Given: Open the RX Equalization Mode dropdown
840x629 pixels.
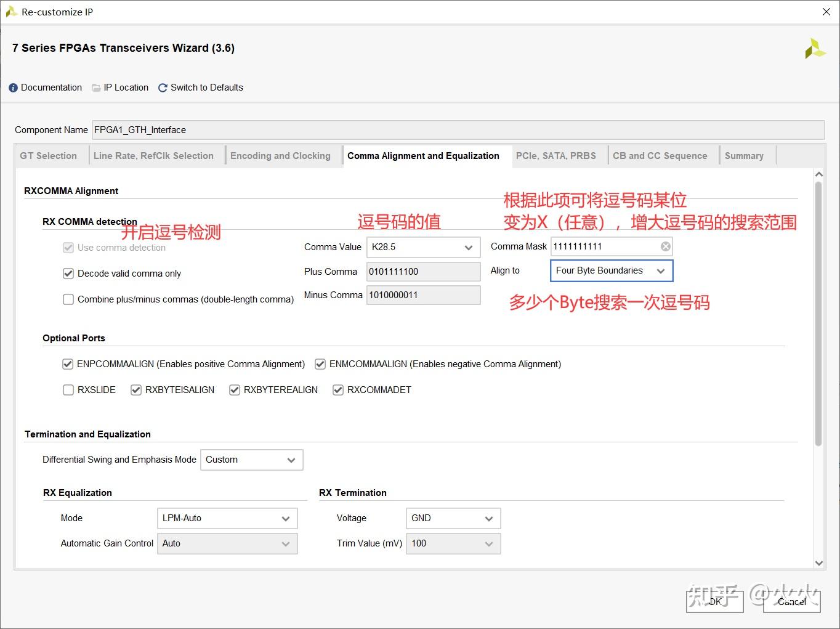Looking at the screenshot, I should click(x=285, y=518).
